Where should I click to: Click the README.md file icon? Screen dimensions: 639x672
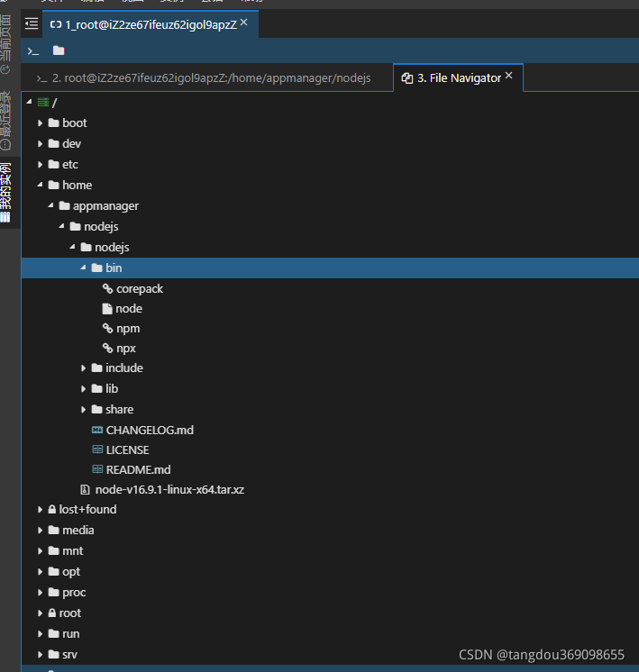tap(97, 469)
